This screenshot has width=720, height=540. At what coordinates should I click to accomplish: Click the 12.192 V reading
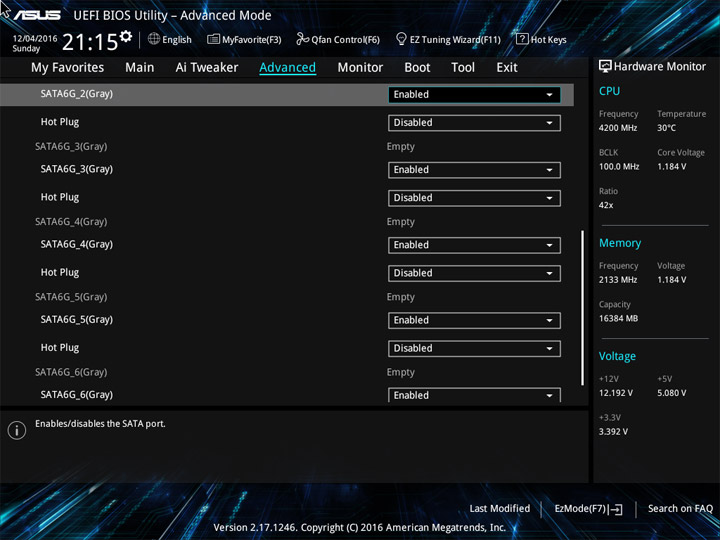pyautogui.click(x=616, y=394)
